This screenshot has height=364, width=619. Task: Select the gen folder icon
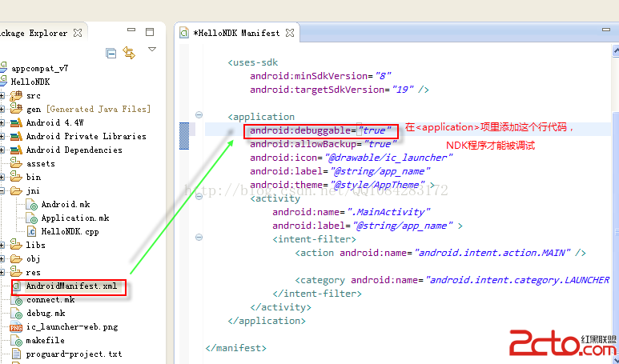pyautogui.click(x=16, y=109)
